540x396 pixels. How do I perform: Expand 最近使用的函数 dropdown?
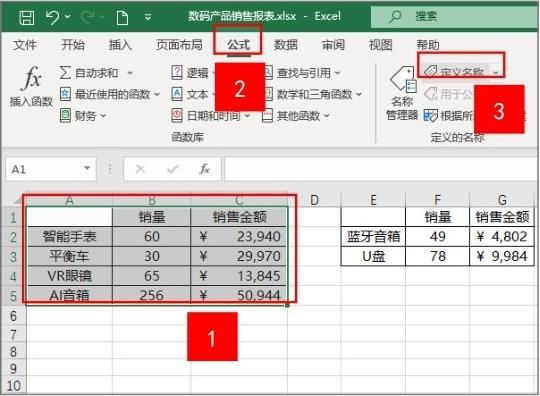tap(157, 94)
